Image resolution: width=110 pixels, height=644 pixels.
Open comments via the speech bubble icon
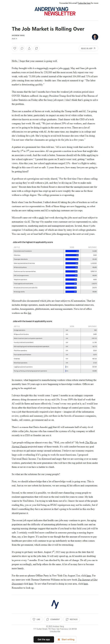pyautogui.click(x=22, y=48)
